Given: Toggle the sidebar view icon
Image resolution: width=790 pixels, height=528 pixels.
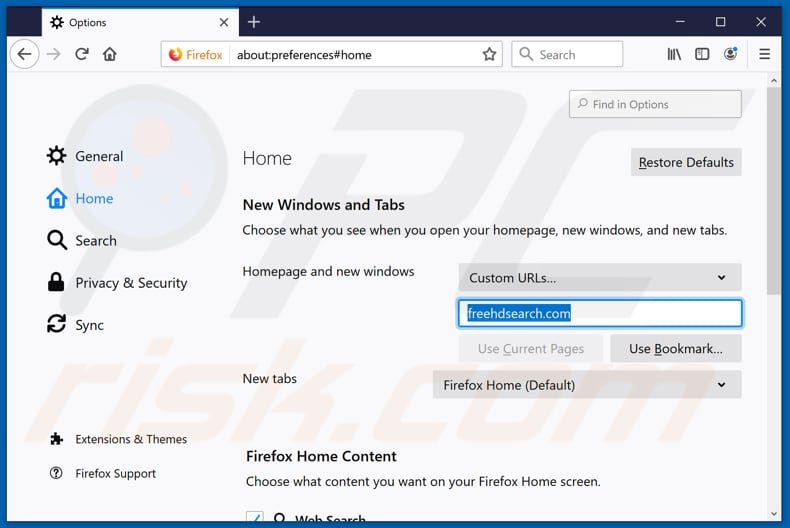Looking at the screenshot, I should pos(702,54).
